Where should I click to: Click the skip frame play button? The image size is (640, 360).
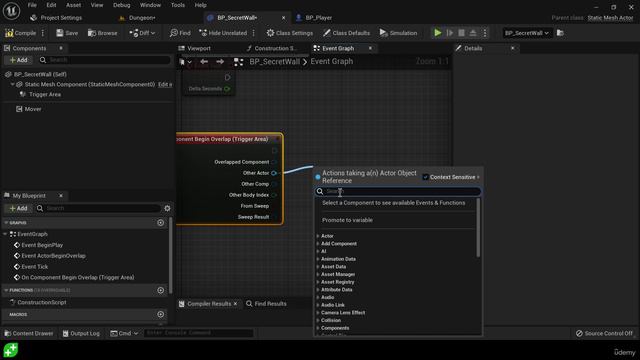450,33
